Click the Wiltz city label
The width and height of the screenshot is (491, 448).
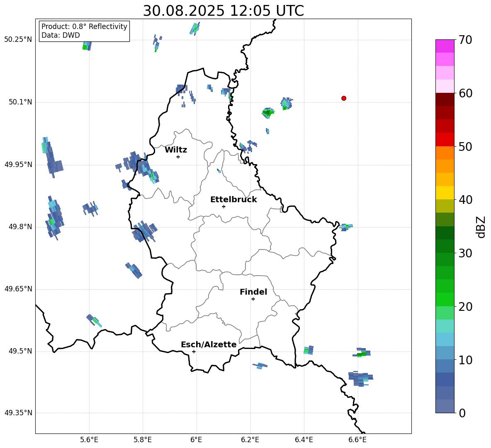pyautogui.click(x=176, y=150)
